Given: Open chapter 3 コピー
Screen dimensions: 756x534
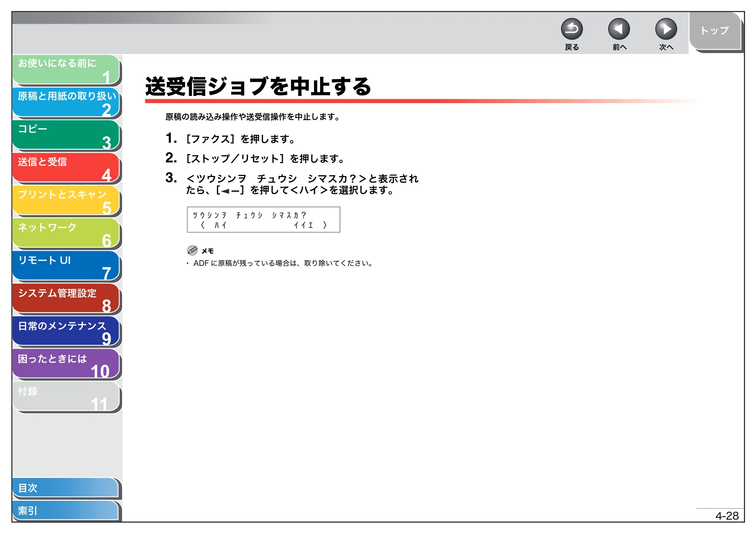Looking at the screenshot, I should (x=66, y=135).
